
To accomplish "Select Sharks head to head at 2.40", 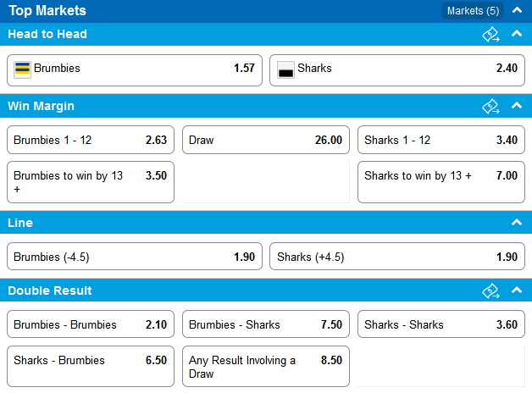I will coord(397,70).
